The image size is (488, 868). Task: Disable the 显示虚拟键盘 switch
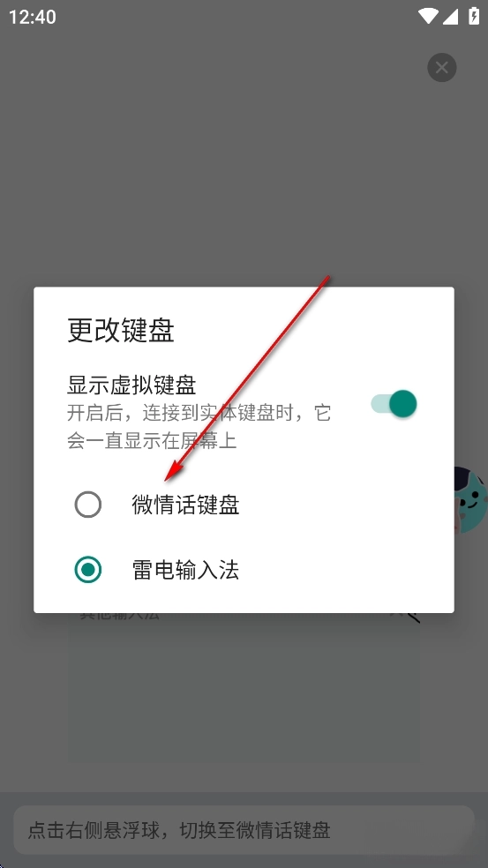[x=394, y=403]
